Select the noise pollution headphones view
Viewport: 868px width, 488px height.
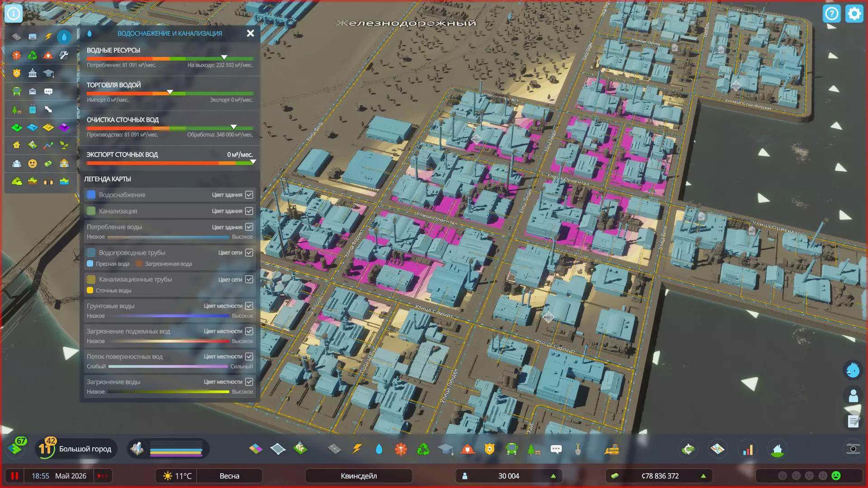[x=48, y=182]
